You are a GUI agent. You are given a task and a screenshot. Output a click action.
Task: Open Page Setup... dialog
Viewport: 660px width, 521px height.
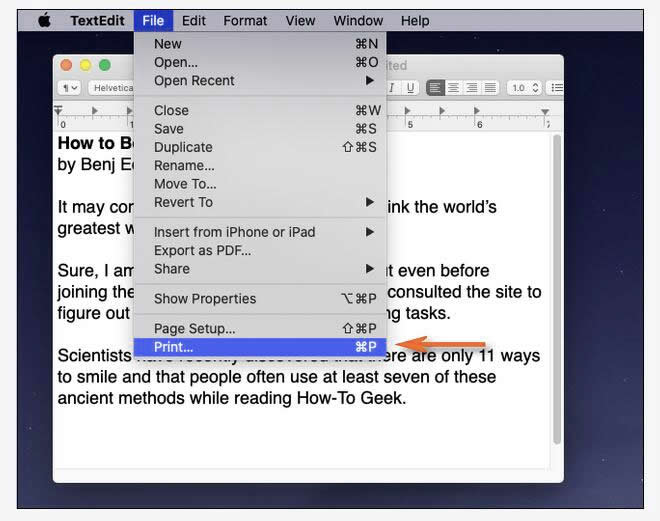click(x=260, y=328)
